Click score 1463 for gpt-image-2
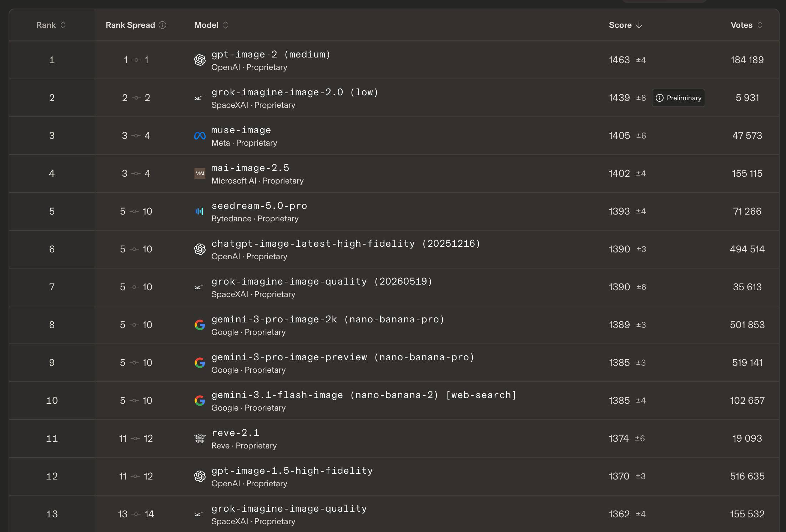The image size is (786, 532). point(619,60)
